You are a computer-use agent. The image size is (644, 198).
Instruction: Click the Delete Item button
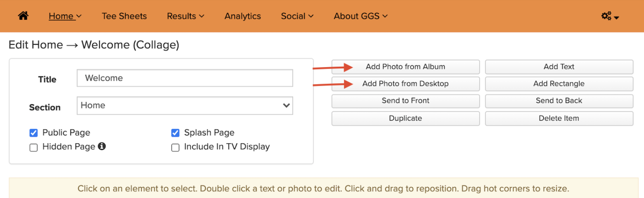click(559, 118)
